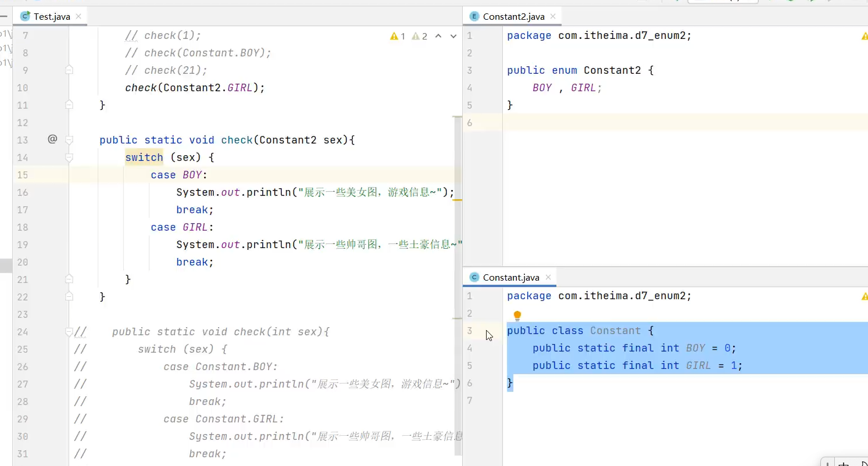Close the Constant2.java tab
Image resolution: width=868 pixels, height=466 pixels.
552,16
